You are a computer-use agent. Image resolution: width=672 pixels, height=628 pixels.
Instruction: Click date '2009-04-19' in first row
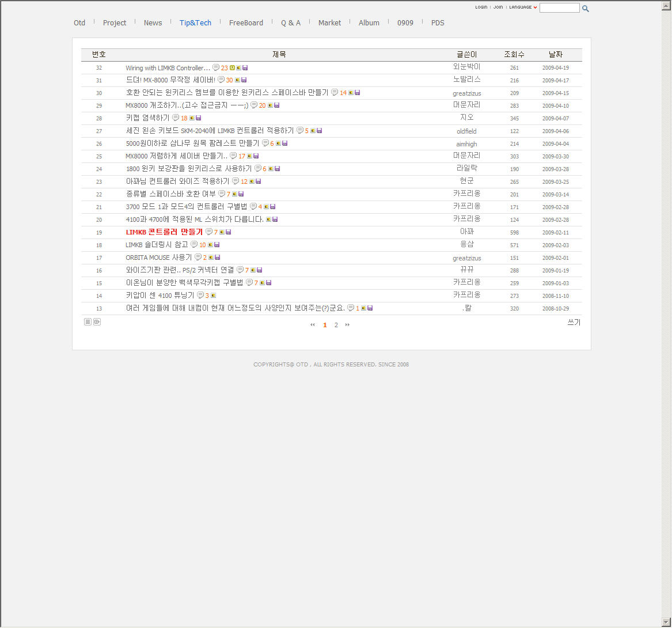pyautogui.click(x=556, y=68)
